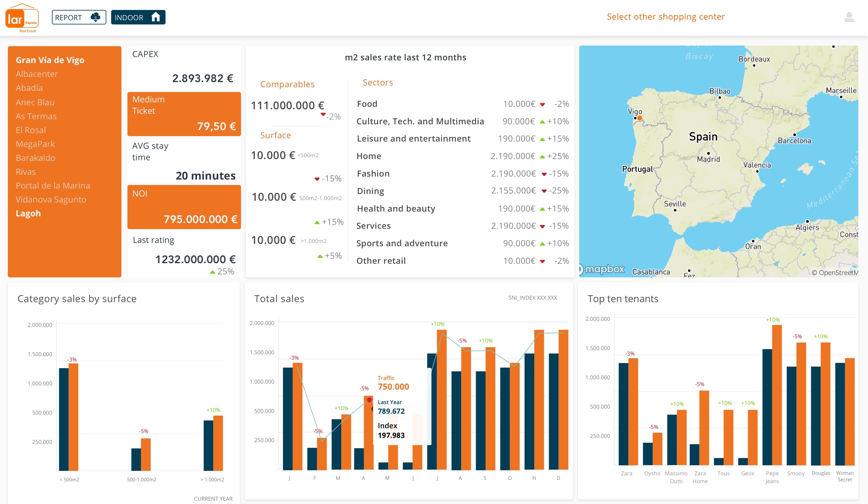This screenshot has width=868, height=504.
Task: Click the orange Vigo marker on map
Action: 639,118
